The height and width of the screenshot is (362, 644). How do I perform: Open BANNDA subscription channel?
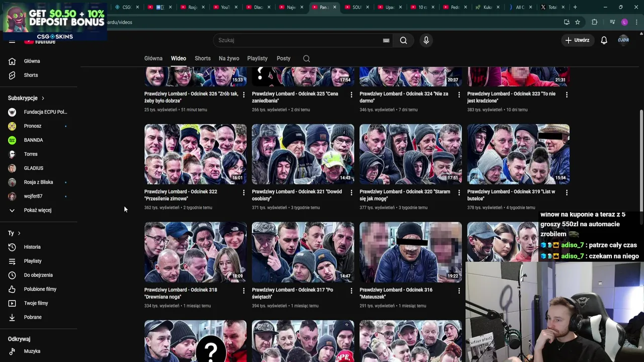(33, 140)
